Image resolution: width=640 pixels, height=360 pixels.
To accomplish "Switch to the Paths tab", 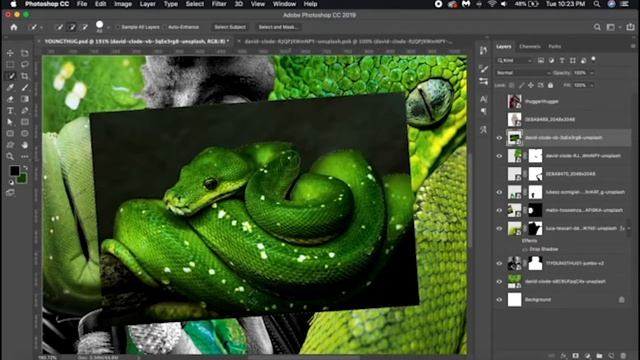I will pos(555,47).
